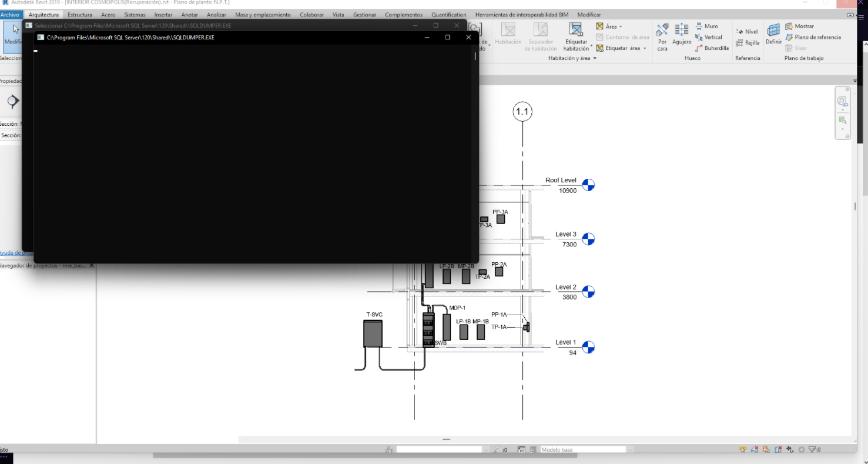Select the Vertical opening tool

[x=713, y=37]
